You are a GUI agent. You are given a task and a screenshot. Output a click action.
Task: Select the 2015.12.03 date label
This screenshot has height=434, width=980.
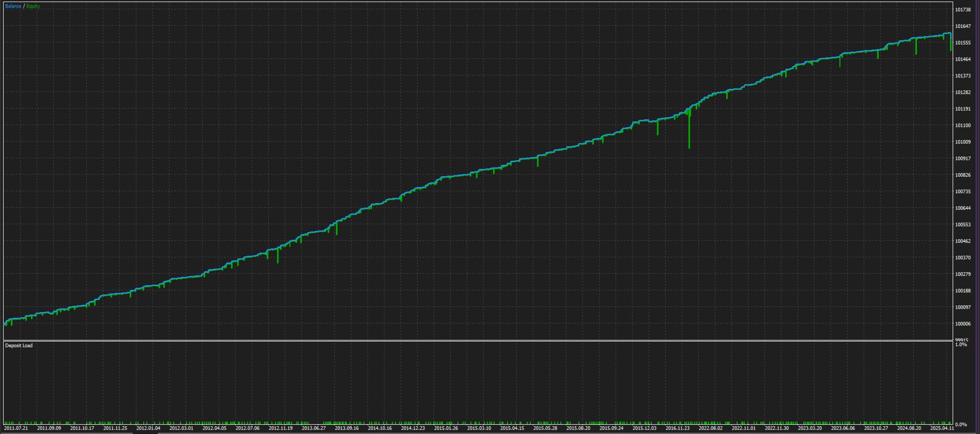[x=645, y=428]
